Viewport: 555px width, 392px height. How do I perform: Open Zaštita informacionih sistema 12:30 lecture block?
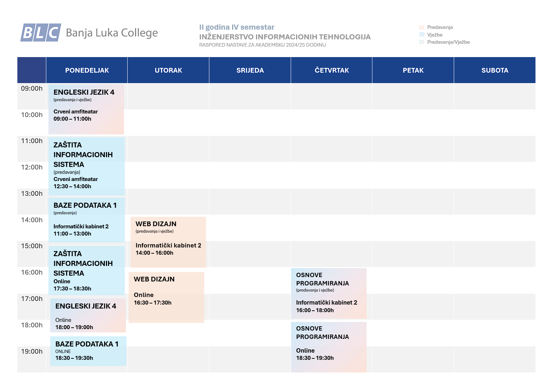tap(86, 166)
